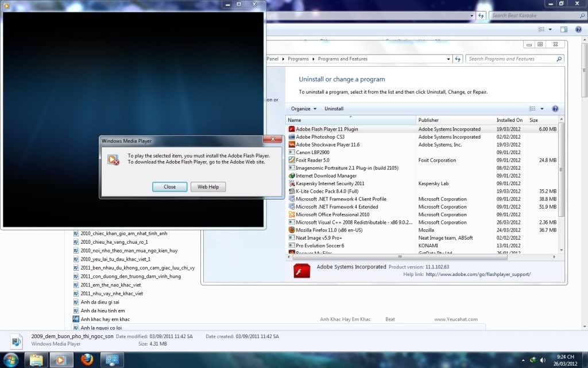Open the volume control in system tray
The width and height of the screenshot is (588, 368).
pyautogui.click(x=543, y=360)
